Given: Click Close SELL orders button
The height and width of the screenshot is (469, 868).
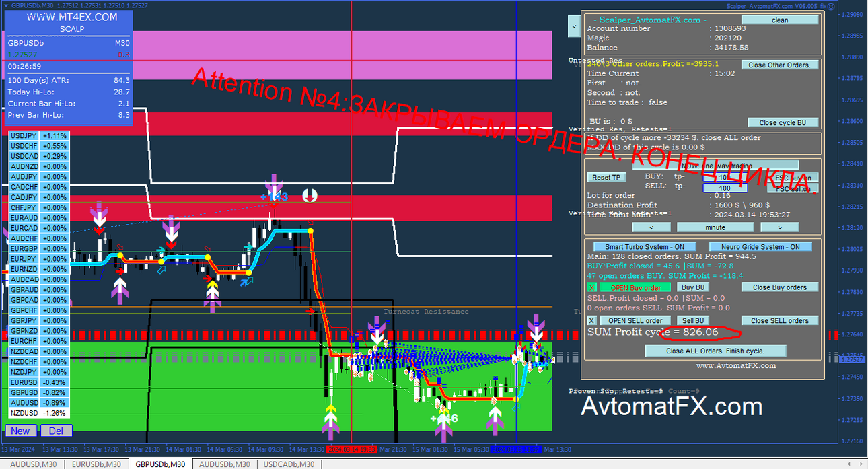Looking at the screenshot, I should 780,321.
